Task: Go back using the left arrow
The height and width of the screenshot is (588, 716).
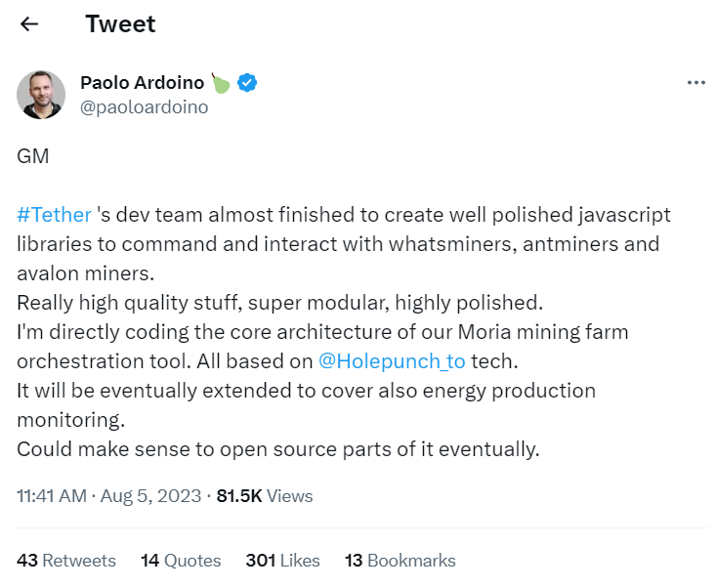Action: (x=29, y=23)
